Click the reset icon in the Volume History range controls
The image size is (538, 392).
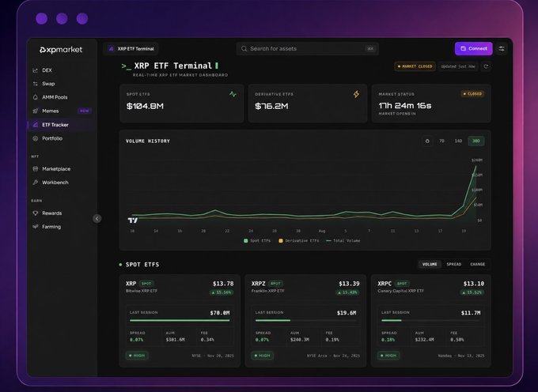pos(427,141)
